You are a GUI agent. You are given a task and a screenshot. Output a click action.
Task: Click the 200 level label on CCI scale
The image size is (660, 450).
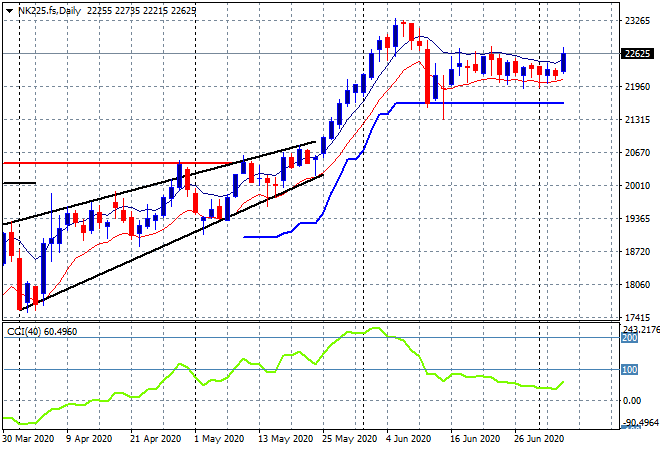630,338
